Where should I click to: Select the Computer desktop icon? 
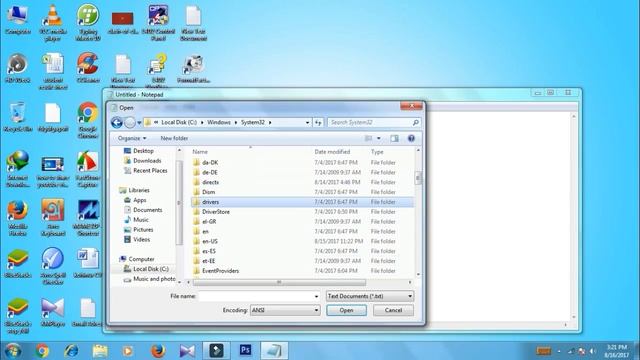(x=18, y=20)
